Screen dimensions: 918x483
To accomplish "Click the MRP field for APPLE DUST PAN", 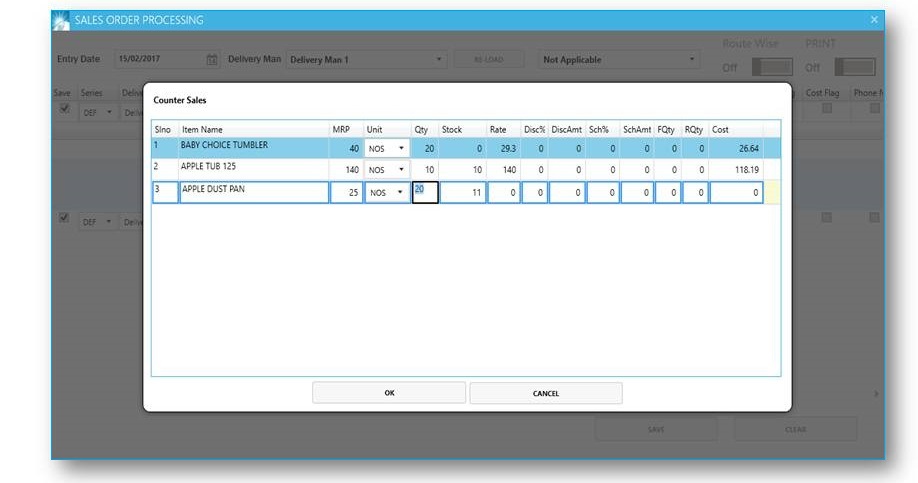I will pos(346,193).
